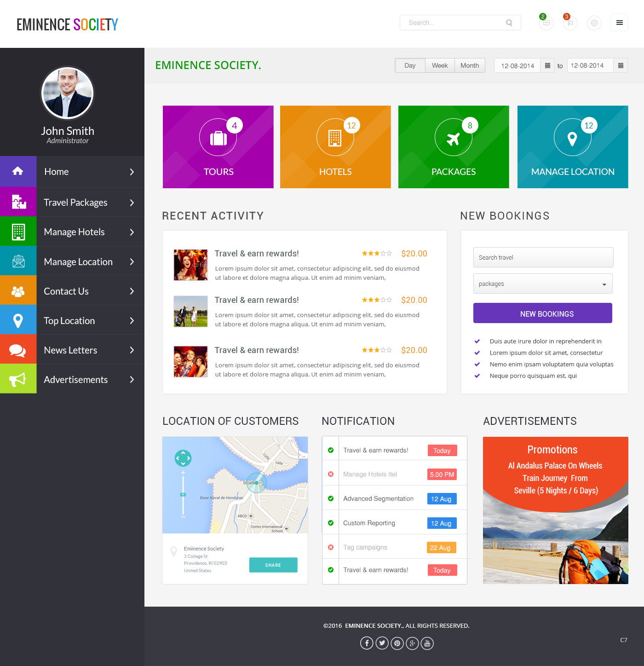Expand the Home chevron in sidebar
Screen dimensions: 644x666
pyautogui.click(x=132, y=172)
